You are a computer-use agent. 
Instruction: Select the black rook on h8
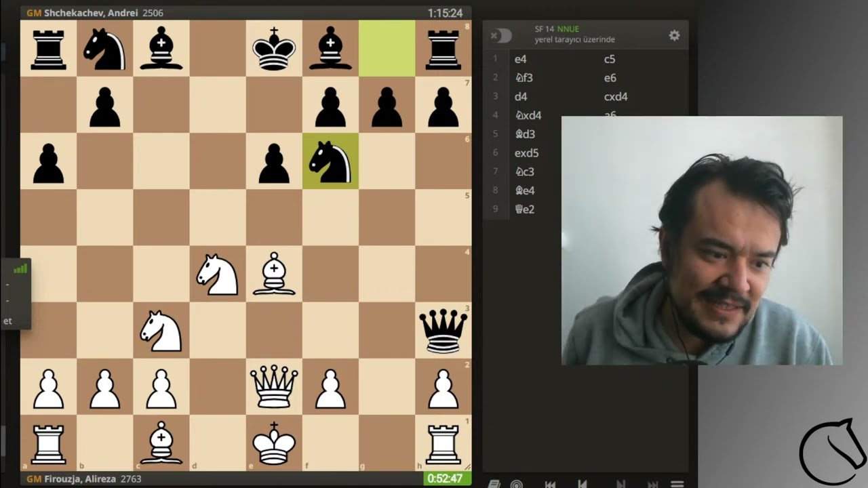(443, 49)
